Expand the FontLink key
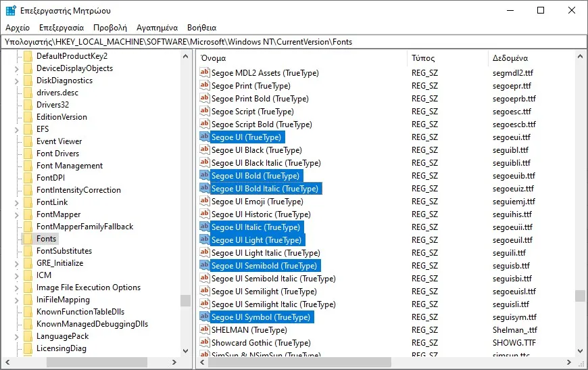 (16, 203)
